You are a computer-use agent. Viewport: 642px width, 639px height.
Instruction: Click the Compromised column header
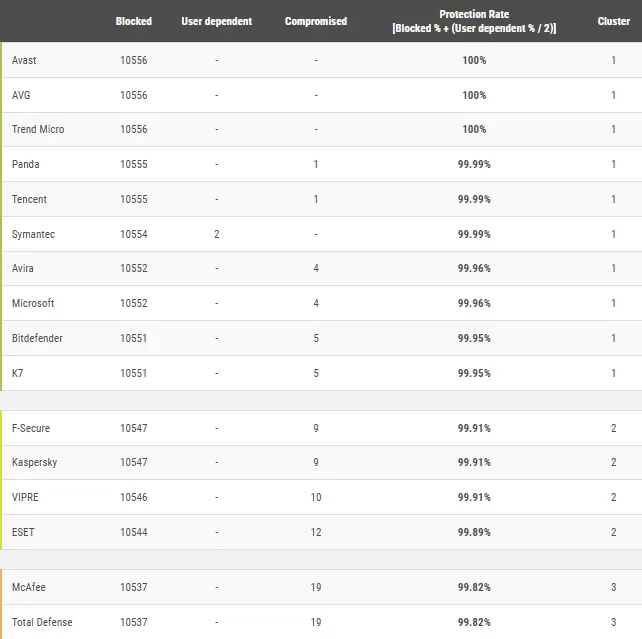click(316, 21)
